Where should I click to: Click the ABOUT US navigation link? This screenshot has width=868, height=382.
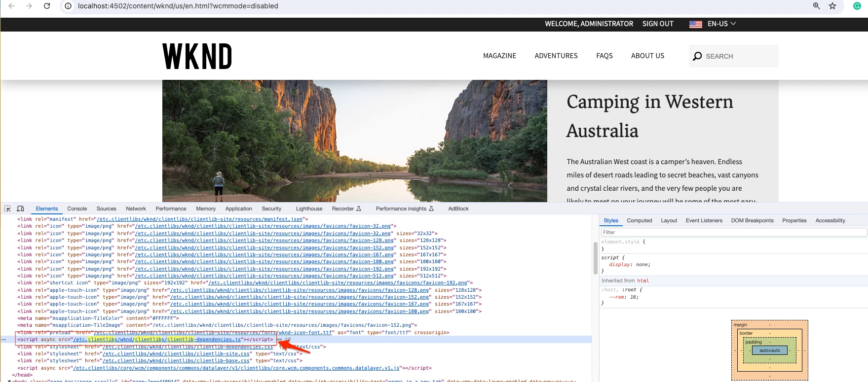647,56
